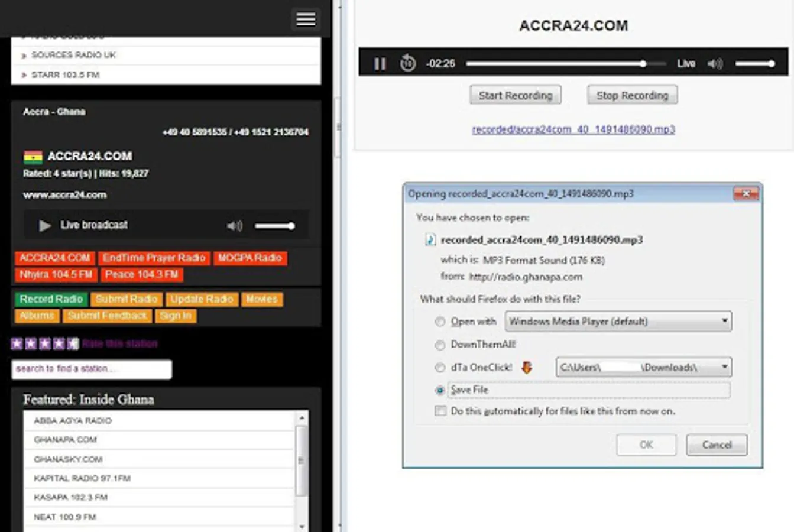Click the Featured list scroll down arrow
794x532 pixels.
(302, 525)
